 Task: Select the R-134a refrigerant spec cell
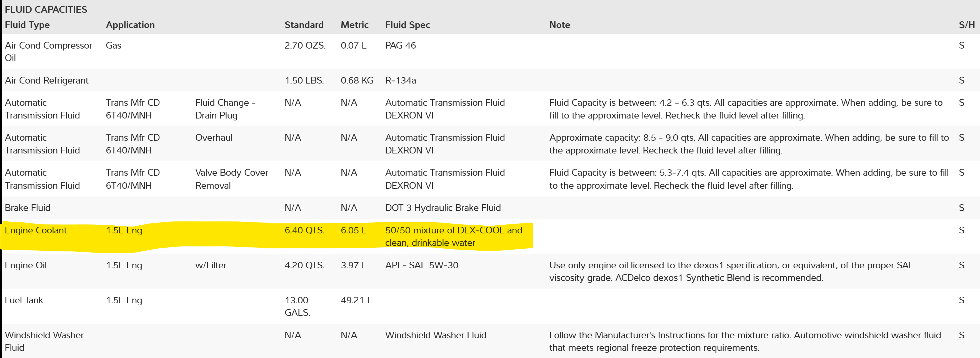click(400, 80)
